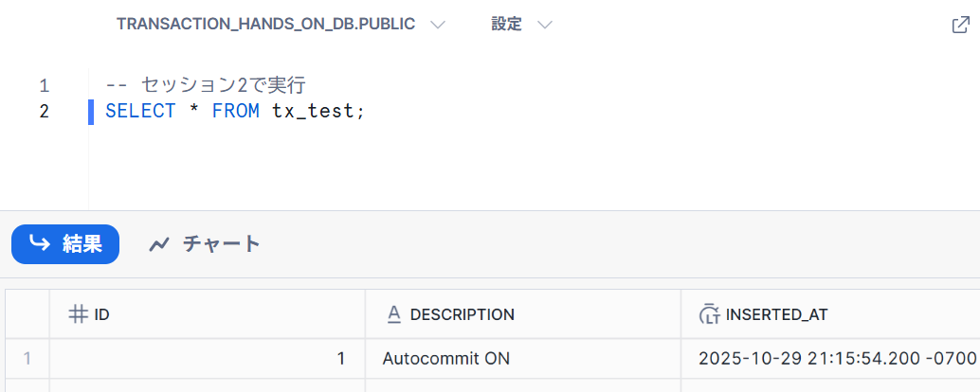Viewport: 980px width, 392px height.
Task: Select row number 1 in results grid
Action: (x=27, y=359)
